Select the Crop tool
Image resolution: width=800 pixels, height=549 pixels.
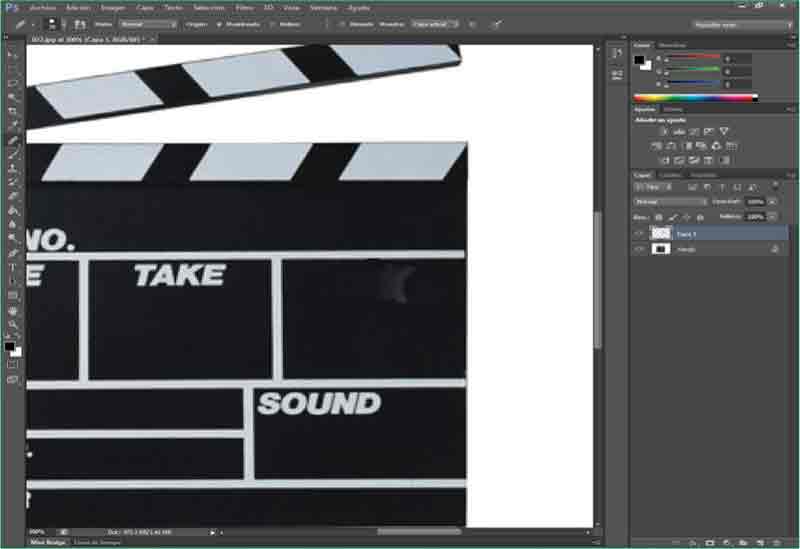tap(13, 112)
